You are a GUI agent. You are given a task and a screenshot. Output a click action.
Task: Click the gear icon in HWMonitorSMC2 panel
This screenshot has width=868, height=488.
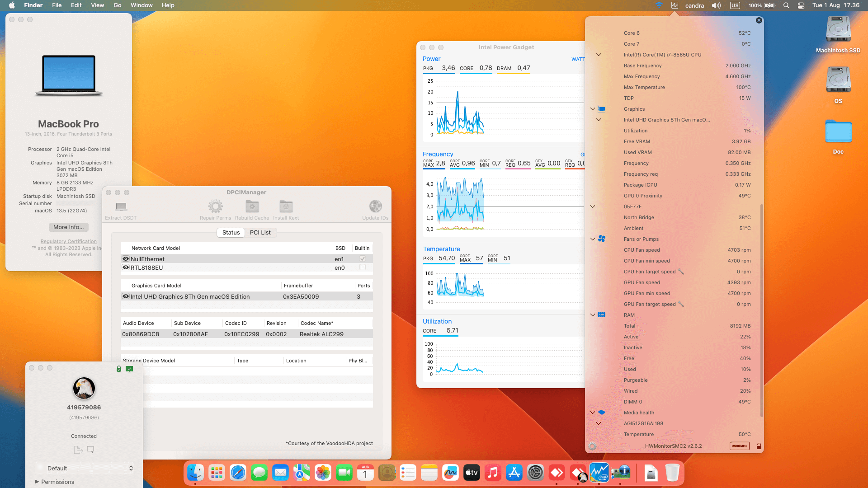pyautogui.click(x=592, y=446)
